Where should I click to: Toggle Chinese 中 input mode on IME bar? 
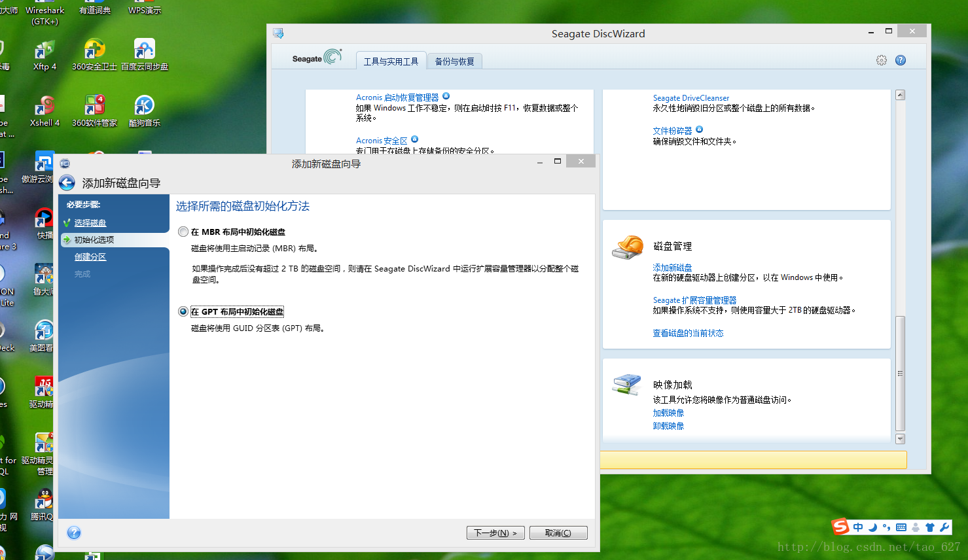[x=858, y=527]
